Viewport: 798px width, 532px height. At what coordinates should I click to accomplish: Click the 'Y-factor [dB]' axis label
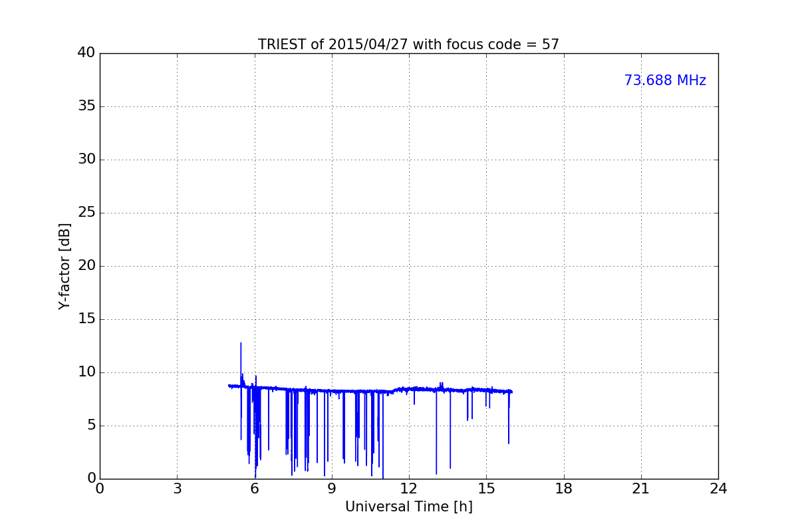tap(65, 266)
